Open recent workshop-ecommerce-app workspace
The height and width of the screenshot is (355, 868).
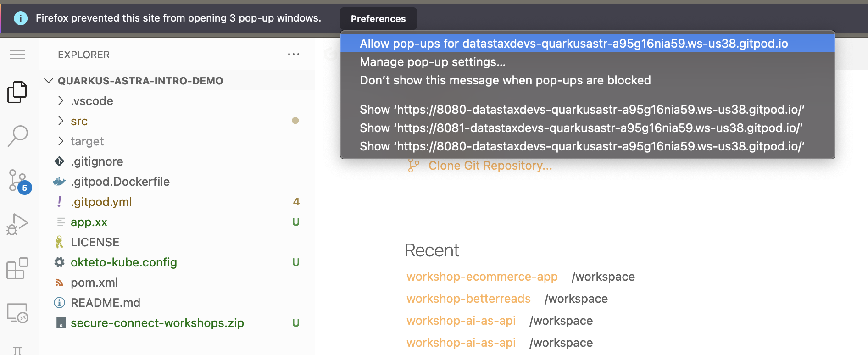[482, 277]
